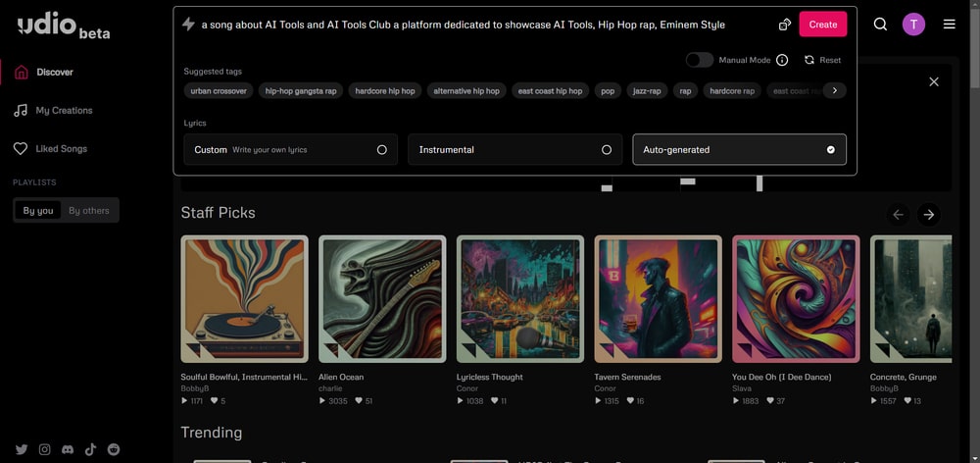The image size is (980, 463).
Task: Click the heart icon under Concrete, Grunge
Action: 908,401
